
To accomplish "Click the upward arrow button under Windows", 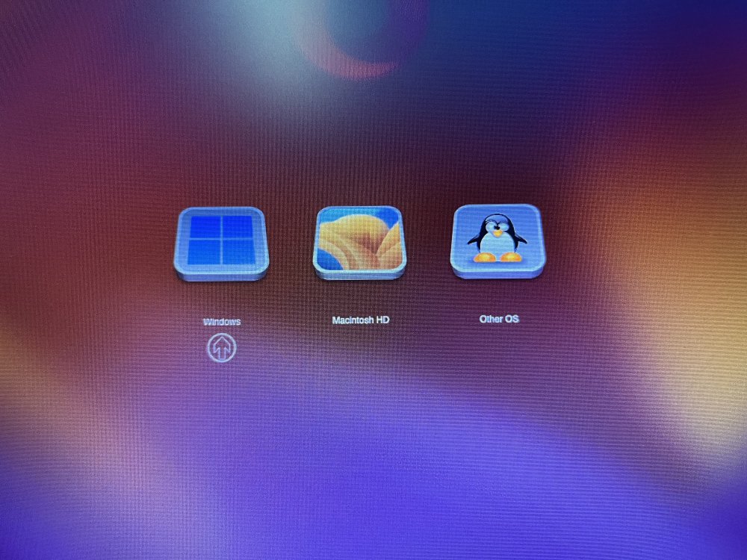I will [222, 348].
